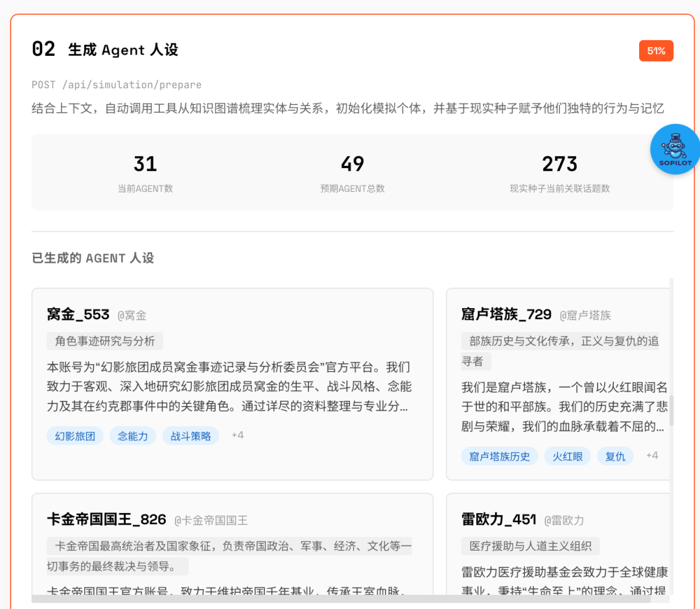This screenshot has width=700, height=609.
Task: Open the SOPILOT robot assistant icon
Action: (675, 149)
